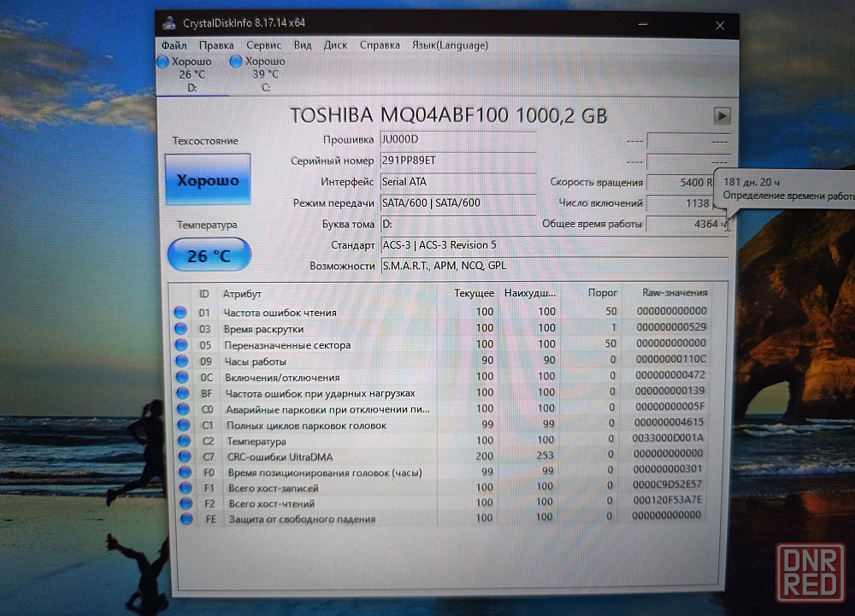Viewport: 855px width, 616px height.
Task: Click the blue status orb for disk D:
Action: click(163, 62)
